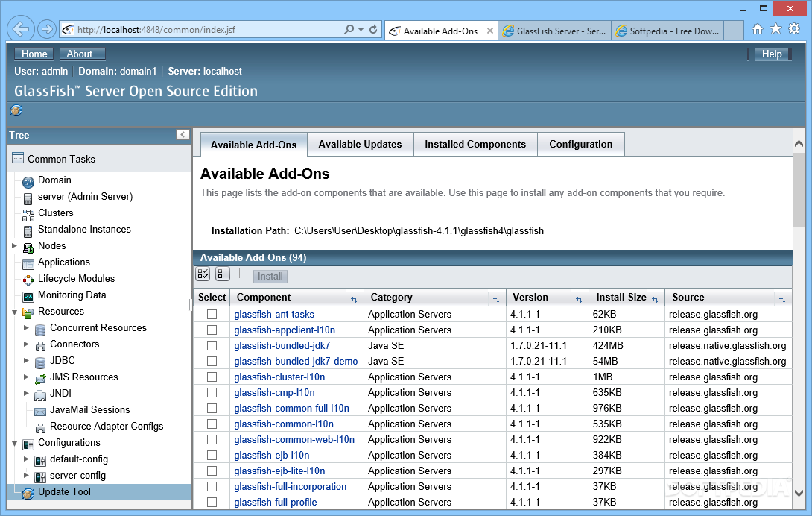Viewport: 812px width, 516px height.
Task: Click the browser Back arrow button
Action: 21,29
